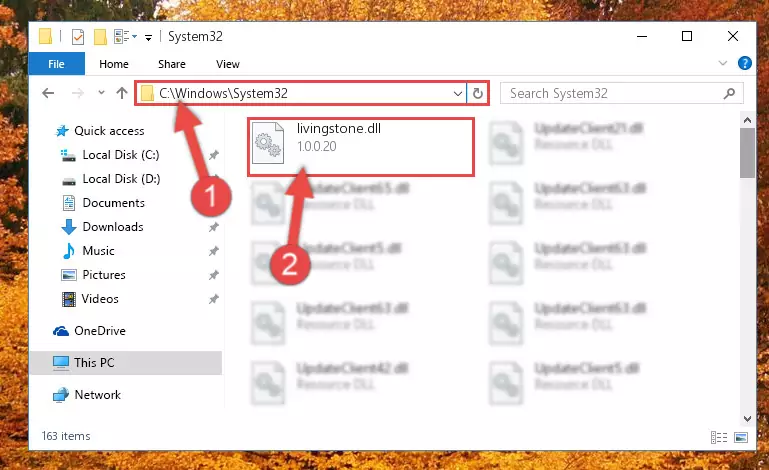Go up one folder level
Screen dimensions: 769x470
coord(122,93)
